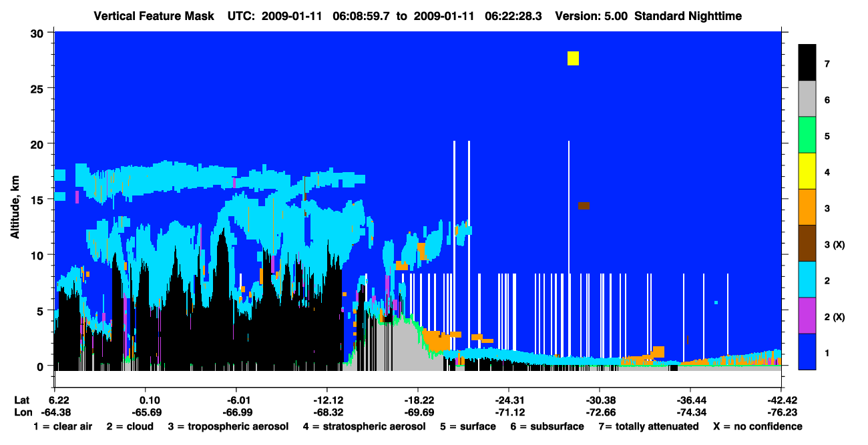Click the y-axis tick label 20
The width and height of the screenshot is (868, 445).
tap(39, 143)
